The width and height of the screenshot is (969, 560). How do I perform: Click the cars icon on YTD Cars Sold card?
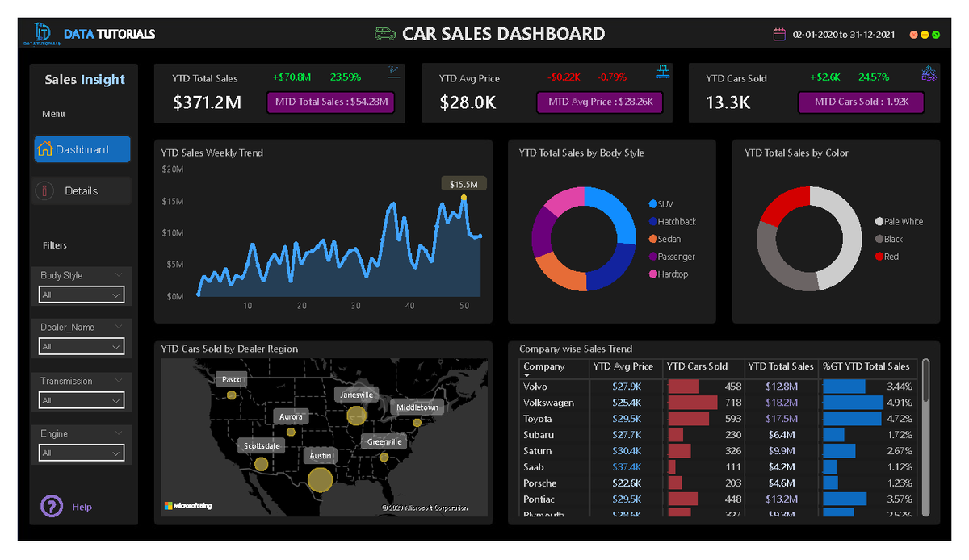point(929,73)
